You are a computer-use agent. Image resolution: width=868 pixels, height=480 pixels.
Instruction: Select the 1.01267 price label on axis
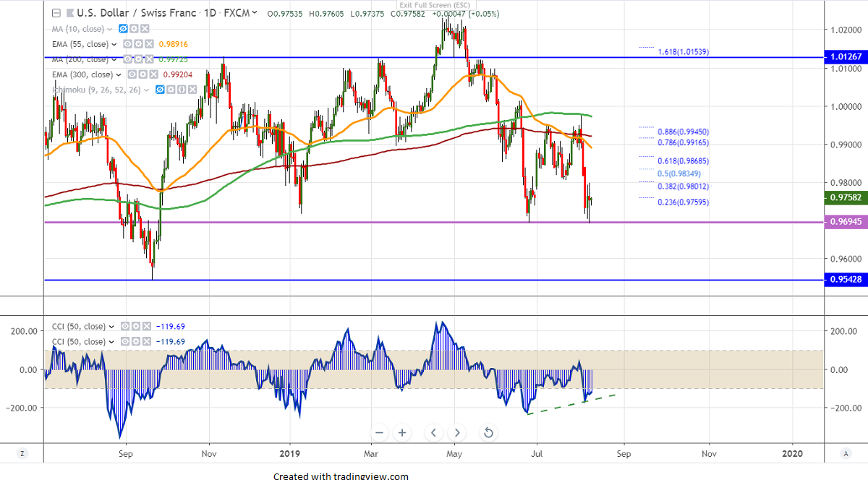tap(845, 57)
